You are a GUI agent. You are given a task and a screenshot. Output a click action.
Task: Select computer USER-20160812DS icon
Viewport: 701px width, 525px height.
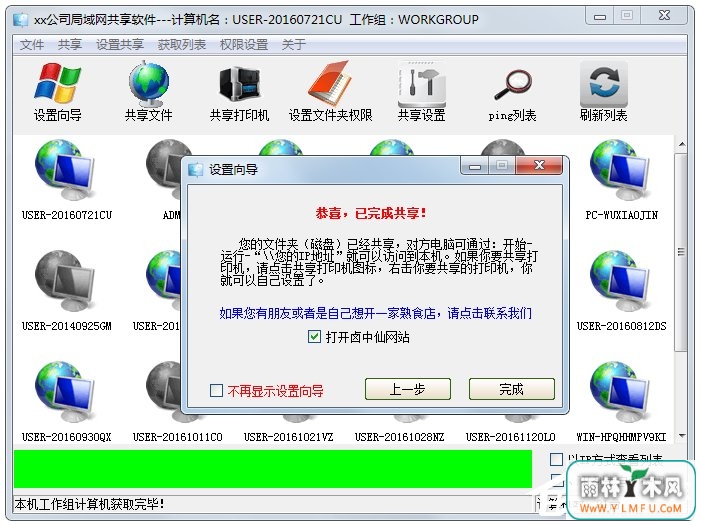click(621, 281)
